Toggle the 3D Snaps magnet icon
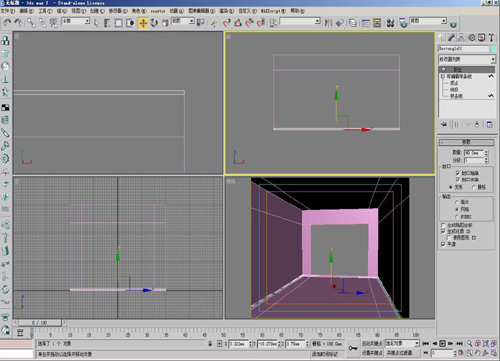This screenshot has width=500, height=361. 227,23
